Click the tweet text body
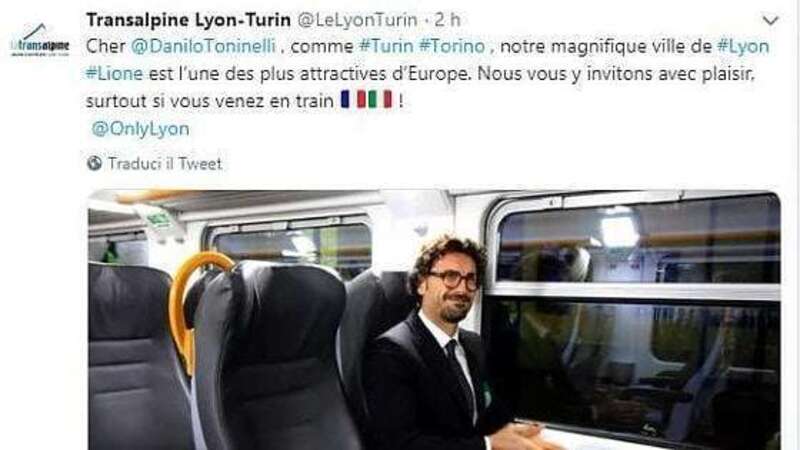Image resolution: width=800 pixels, height=450 pixels. (428, 74)
